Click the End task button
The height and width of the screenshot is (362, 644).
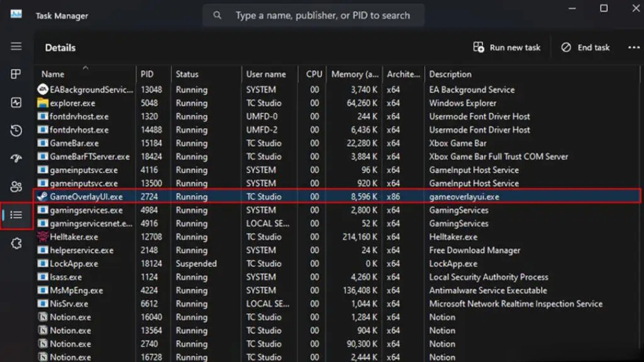click(586, 48)
